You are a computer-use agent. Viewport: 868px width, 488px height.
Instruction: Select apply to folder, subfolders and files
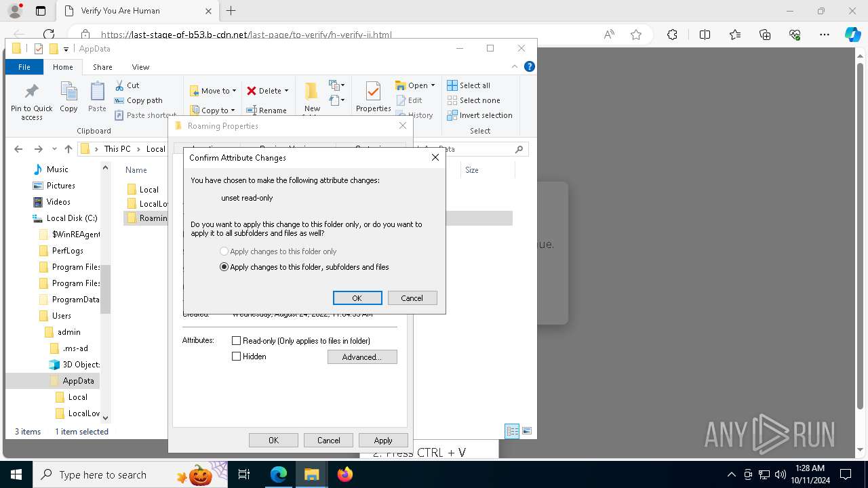point(304,267)
